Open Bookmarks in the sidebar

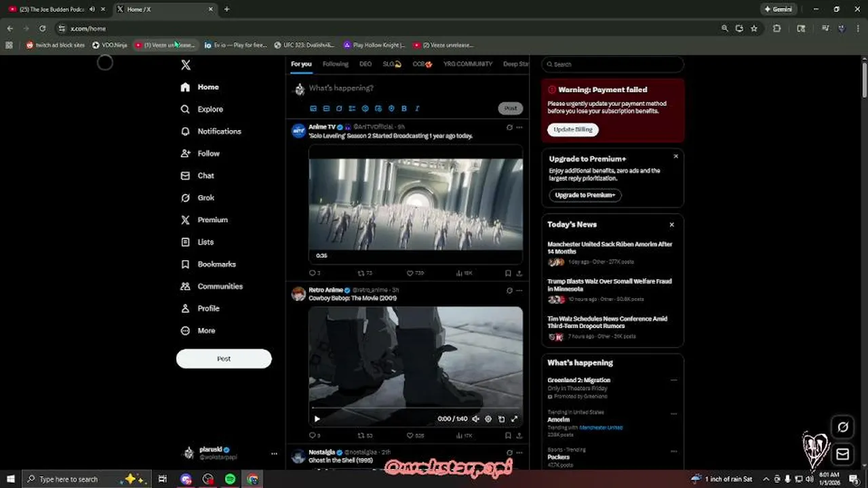pyautogui.click(x=208, y=264)
